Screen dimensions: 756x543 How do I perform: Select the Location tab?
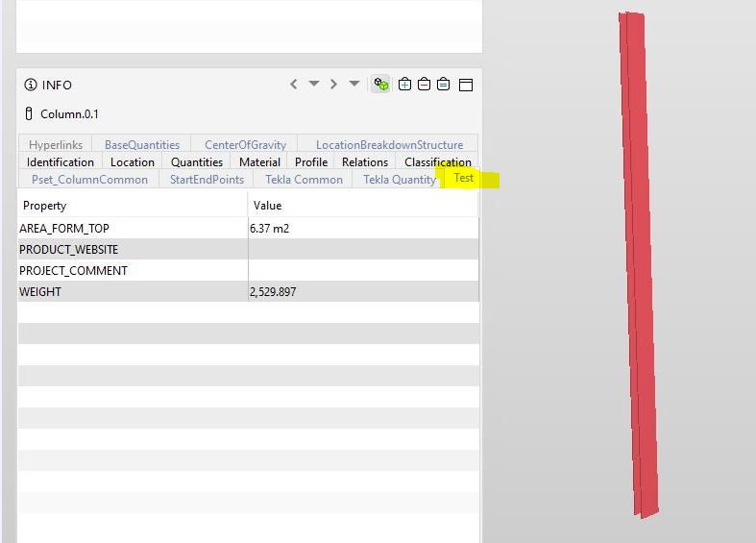(x=133, y=162)
